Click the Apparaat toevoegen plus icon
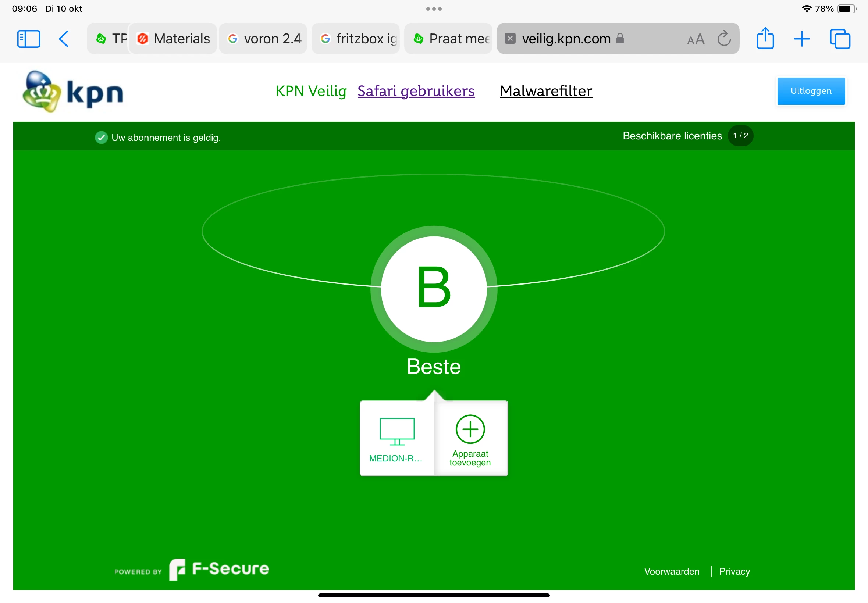The height and width of the screenshot is (603, 868). (470, 429)
